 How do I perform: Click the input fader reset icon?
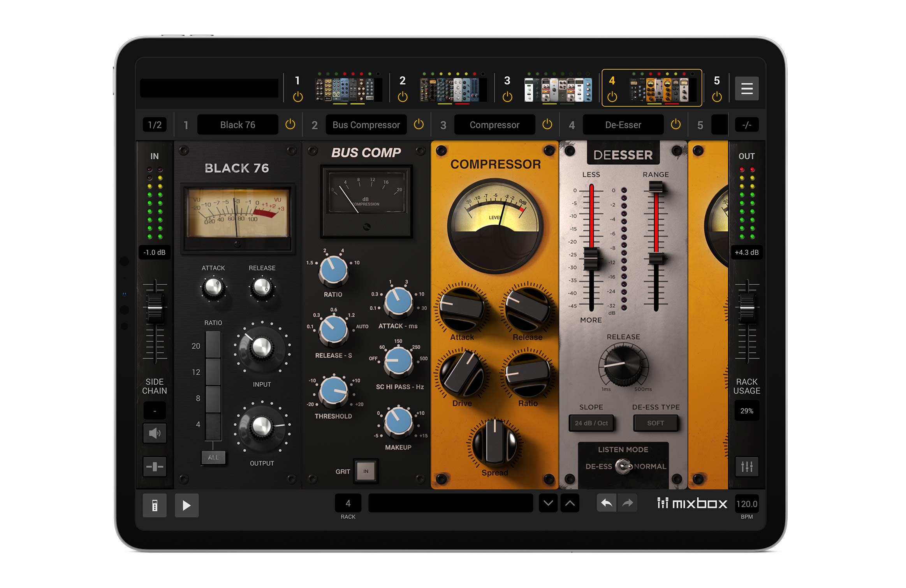click(x=155, y=466)
